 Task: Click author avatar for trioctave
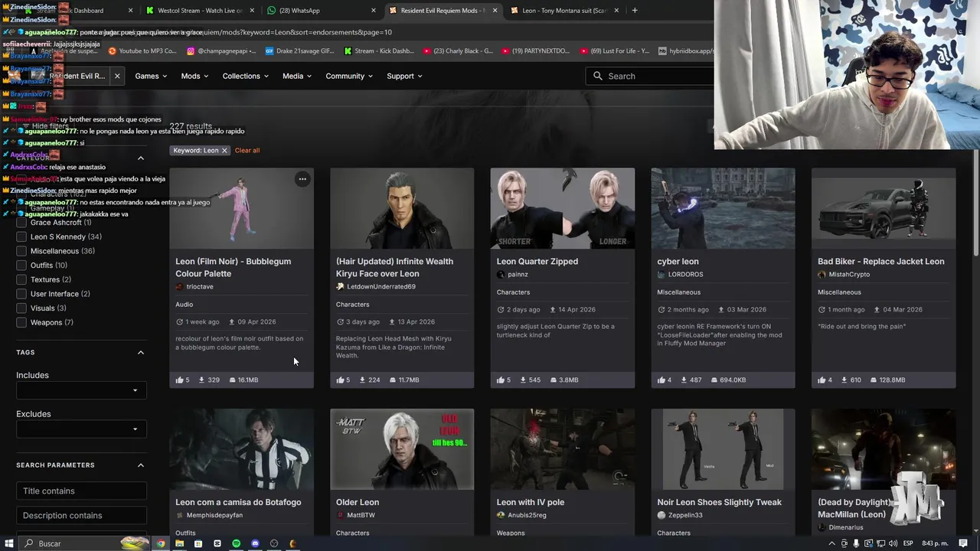(179, 287)
